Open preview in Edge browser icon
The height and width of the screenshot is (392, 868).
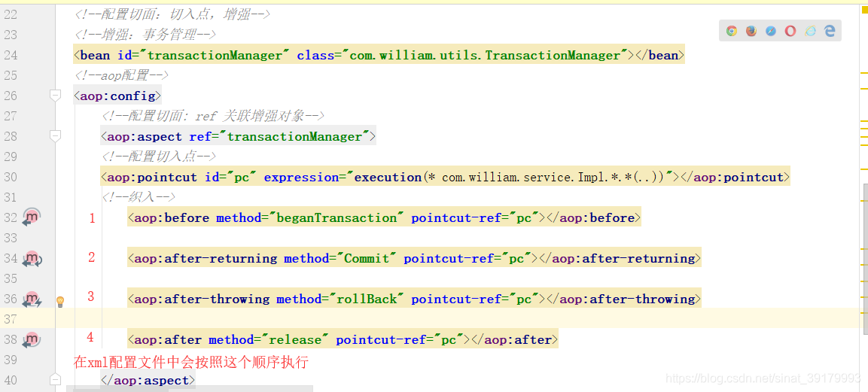pos(830,31)
